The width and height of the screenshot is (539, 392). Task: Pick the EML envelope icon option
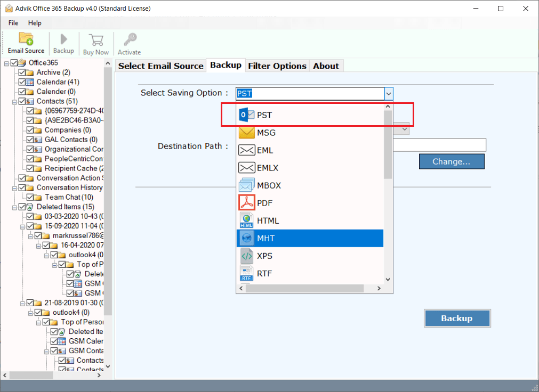coord(246,150)
